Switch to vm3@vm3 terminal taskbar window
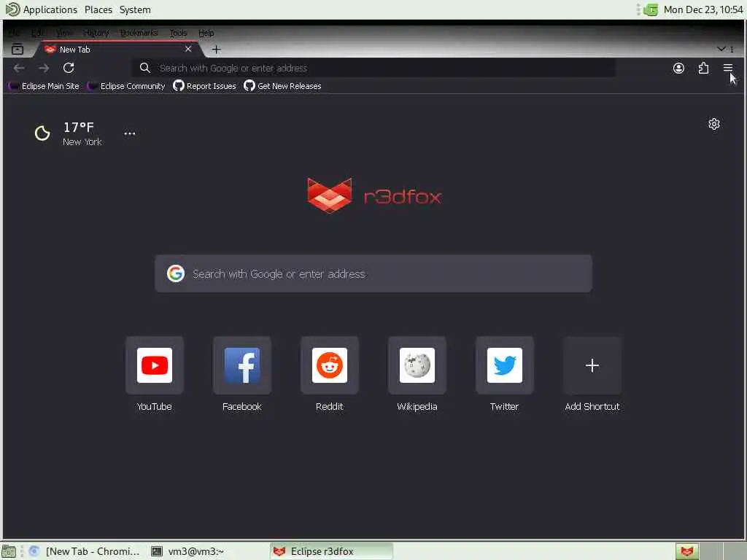 (187, 551)
